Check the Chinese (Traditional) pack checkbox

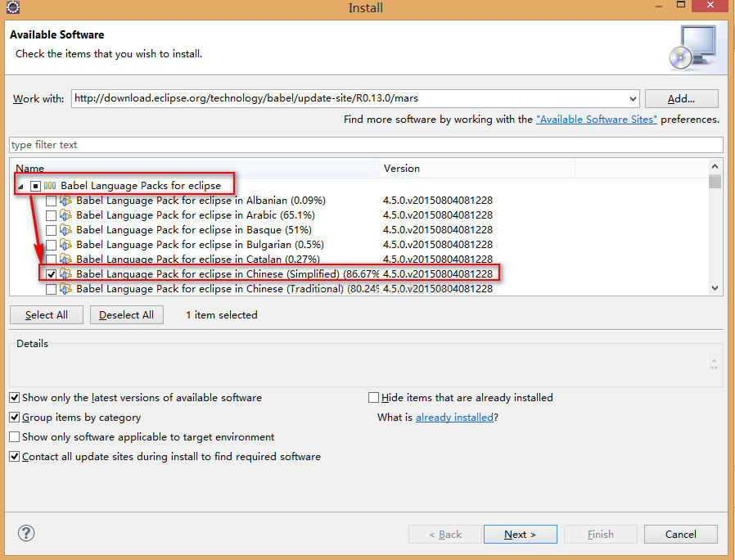click(51, 289)
